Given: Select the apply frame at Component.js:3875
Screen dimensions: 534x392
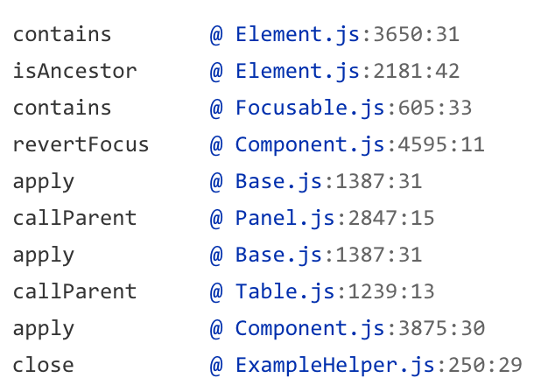Looking at the screenshot, I should tap(44, 329).
